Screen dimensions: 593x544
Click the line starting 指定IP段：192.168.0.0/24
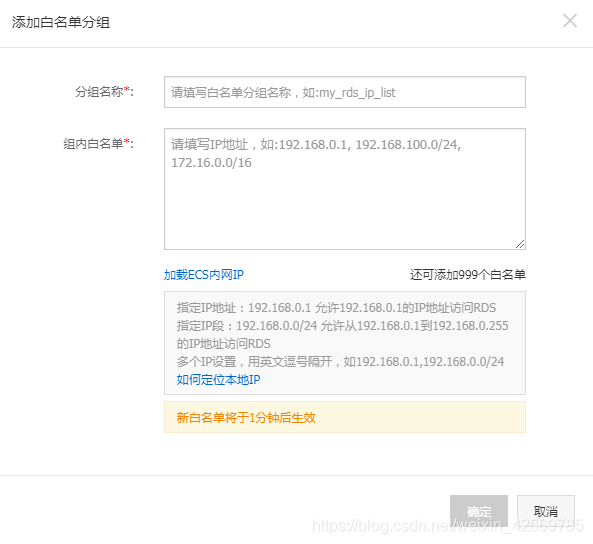[x=342, y=326]
